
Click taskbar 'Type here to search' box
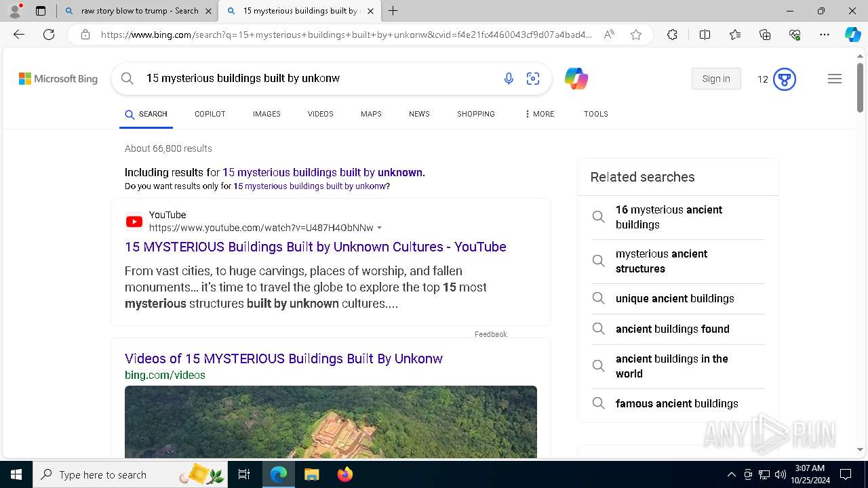130,474
